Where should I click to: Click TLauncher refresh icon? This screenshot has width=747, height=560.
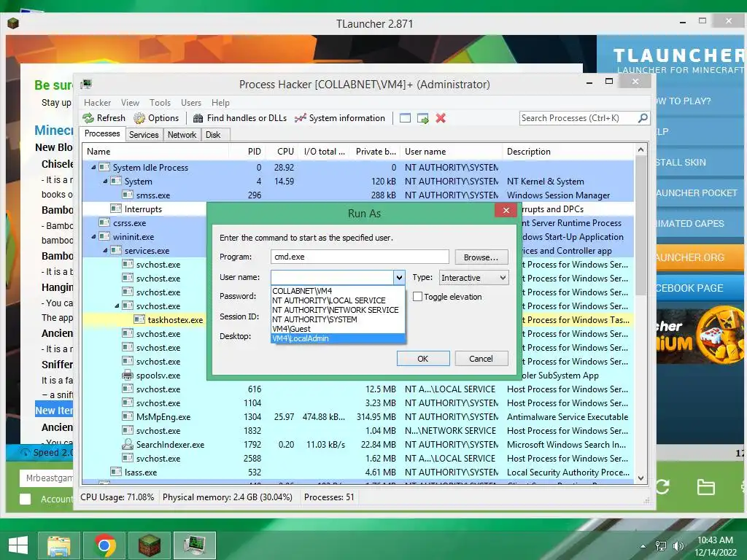click(x=662, y=486)
